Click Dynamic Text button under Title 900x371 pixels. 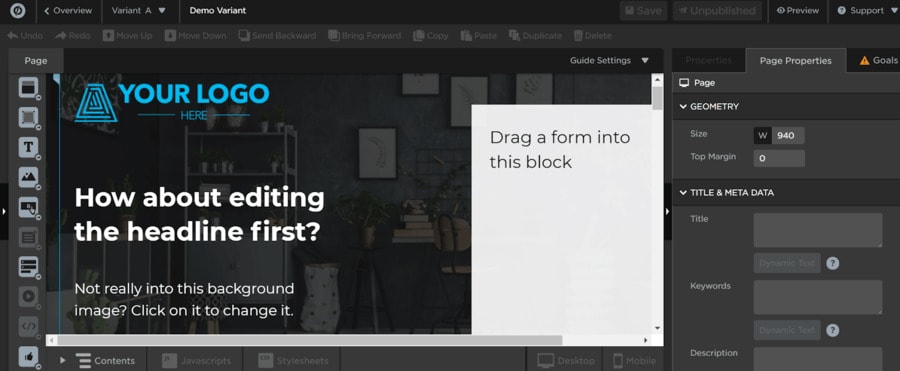[x=787, y=263]
